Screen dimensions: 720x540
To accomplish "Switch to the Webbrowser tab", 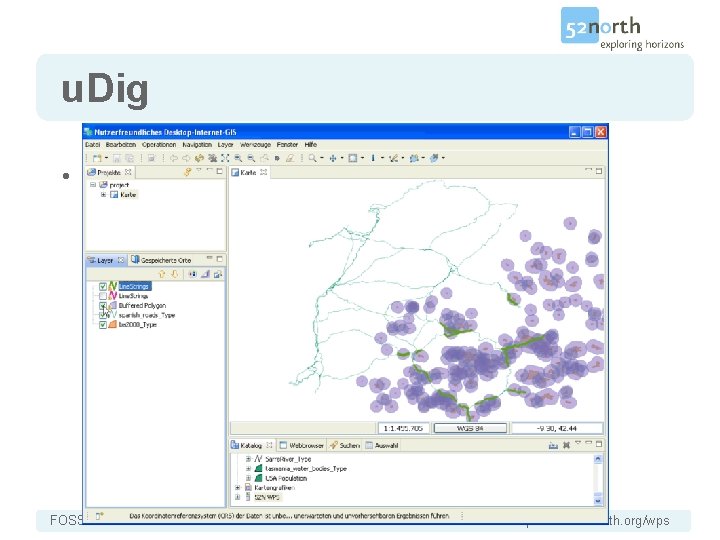I will tap(302, 445).
